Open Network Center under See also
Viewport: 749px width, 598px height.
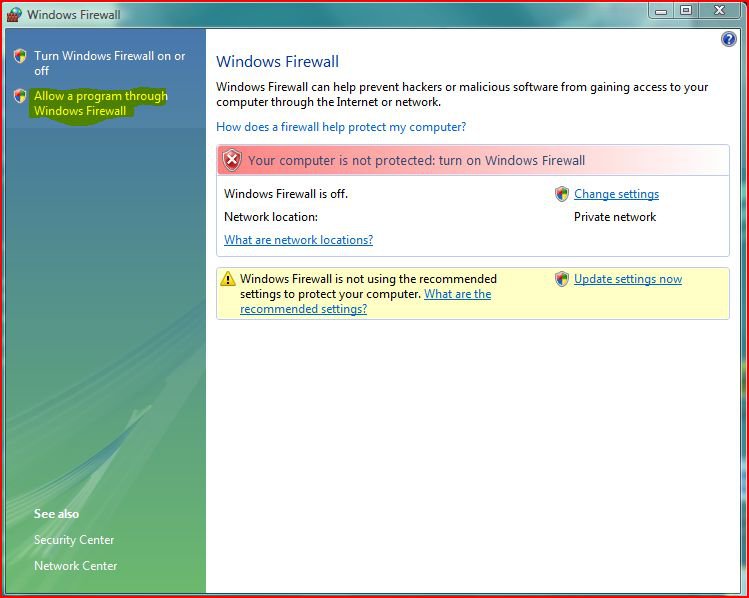coord(75,566)
